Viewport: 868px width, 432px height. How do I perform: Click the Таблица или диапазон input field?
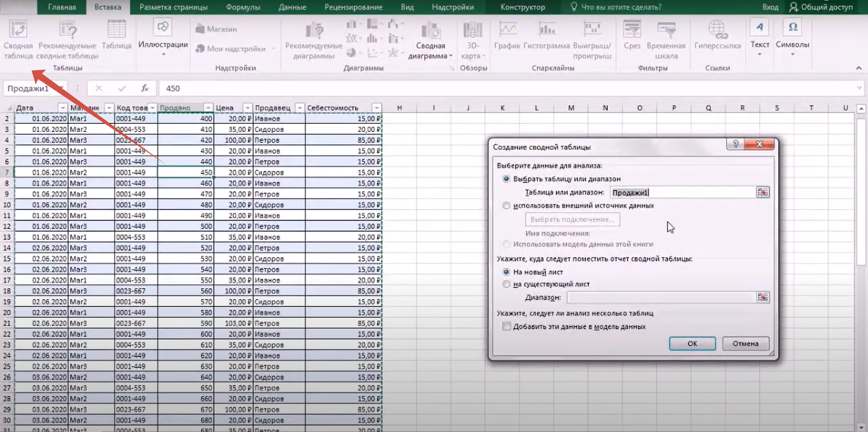[x=683, y=192]
